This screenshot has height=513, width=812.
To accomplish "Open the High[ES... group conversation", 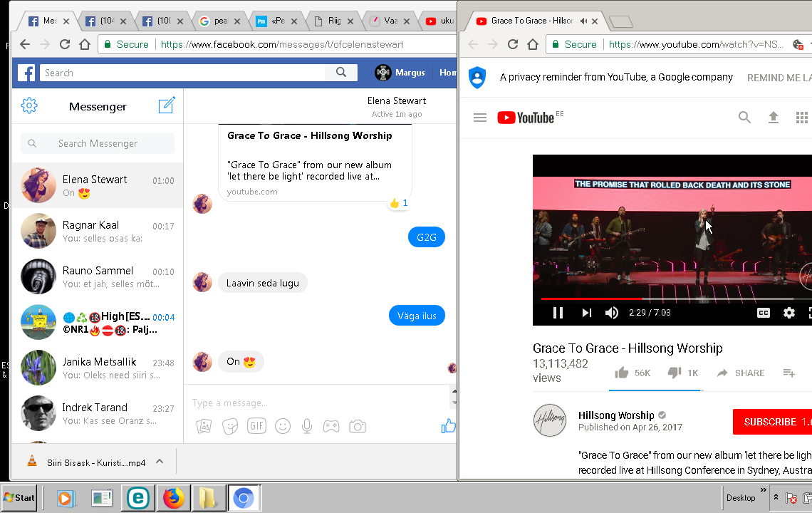I will click(98, 322).
